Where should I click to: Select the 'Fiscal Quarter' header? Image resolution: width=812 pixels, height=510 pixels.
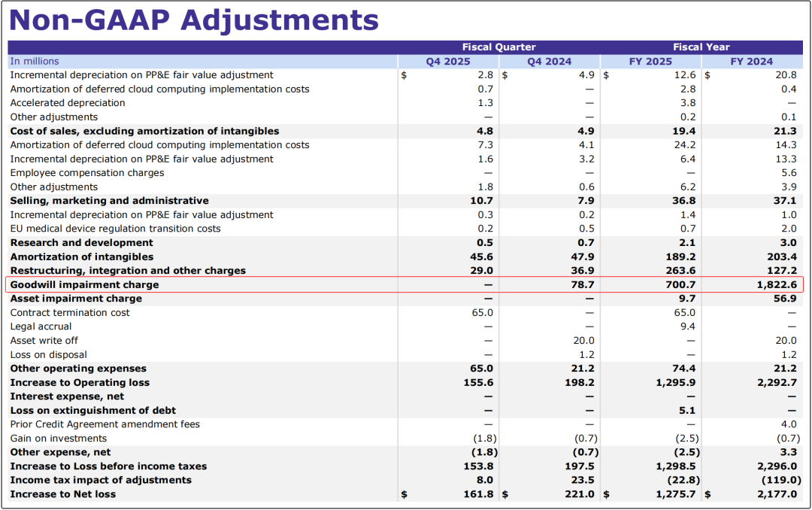(x=498, y=47)
